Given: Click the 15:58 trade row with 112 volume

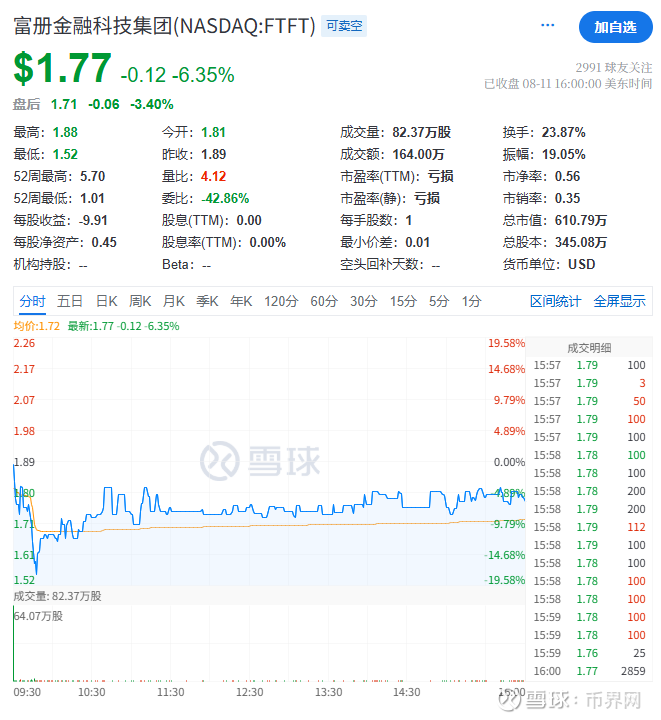Looking at the screenshot, I should point(589,527).
